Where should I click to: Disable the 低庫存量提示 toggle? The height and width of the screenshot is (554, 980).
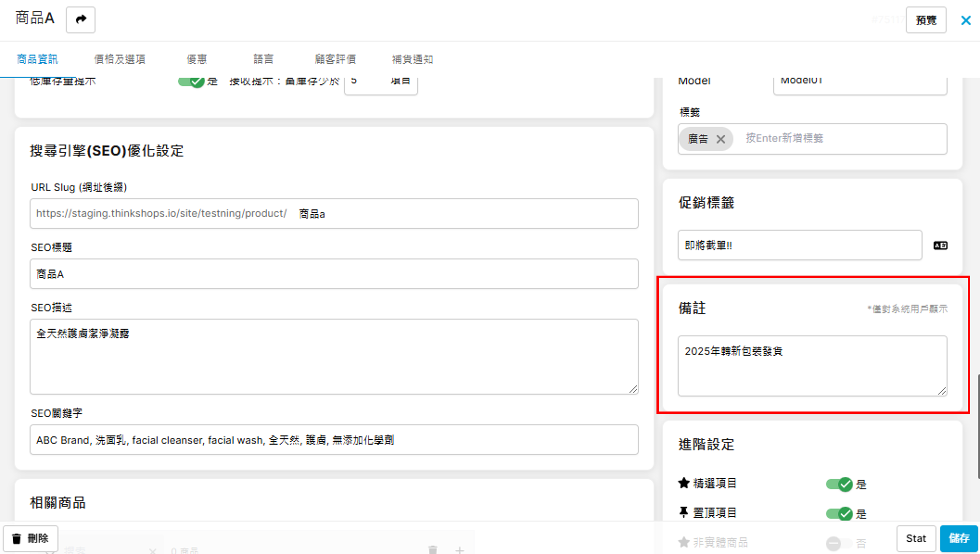pos(191,81)
